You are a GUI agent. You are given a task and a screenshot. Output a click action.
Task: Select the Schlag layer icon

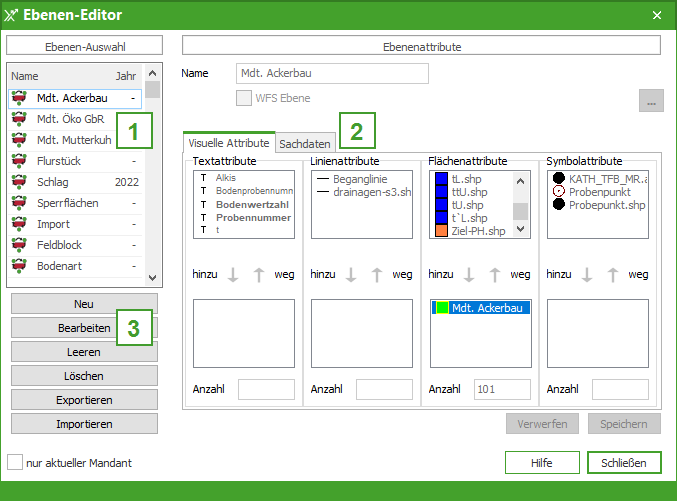click(19, 182)
